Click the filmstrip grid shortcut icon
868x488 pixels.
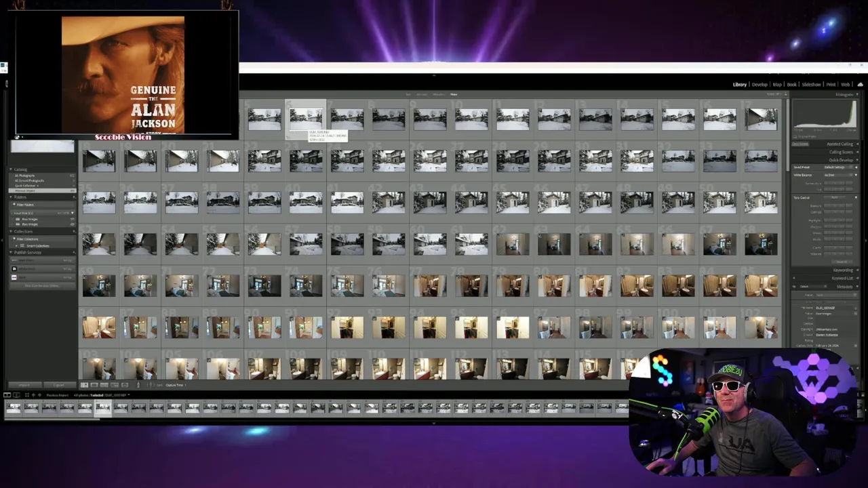pyautogui.click(x=27, y=394)
